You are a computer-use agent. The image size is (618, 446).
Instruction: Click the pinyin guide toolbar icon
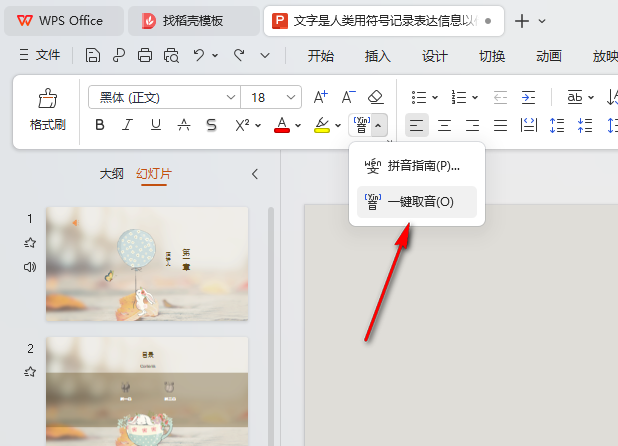coord(361,125)
